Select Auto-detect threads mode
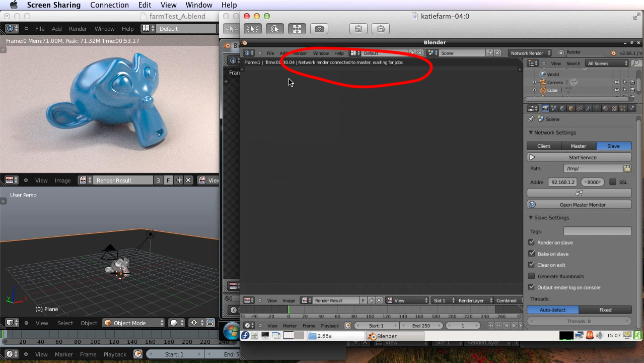644x363 pixels. point(553,310)
